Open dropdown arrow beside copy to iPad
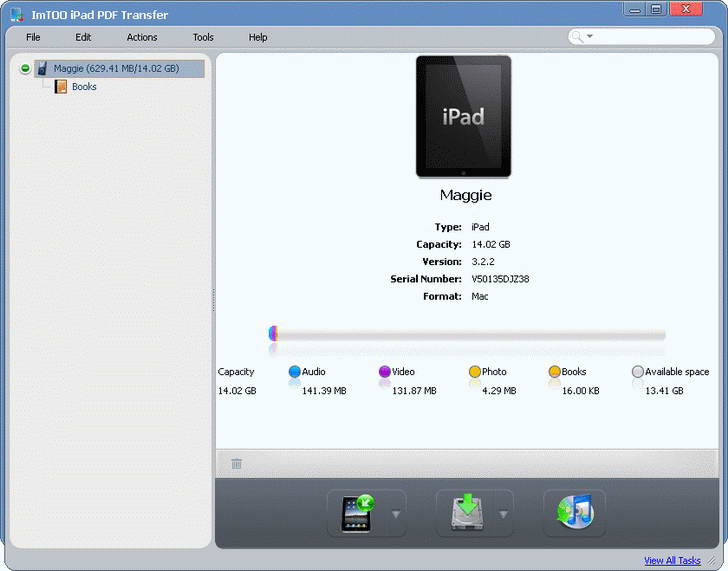The image size is (728, 571). tap(395, 515)
